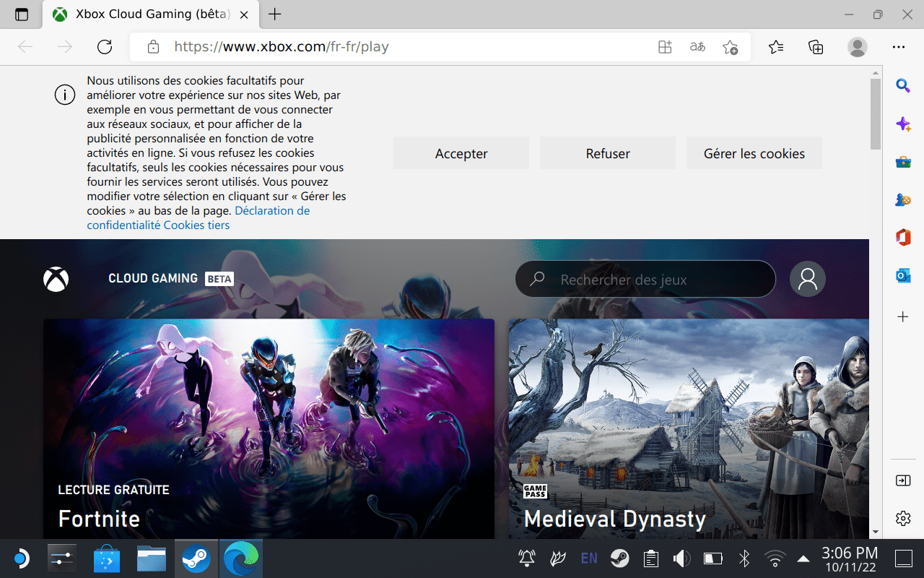Click the translate page icon

(697, 47)
